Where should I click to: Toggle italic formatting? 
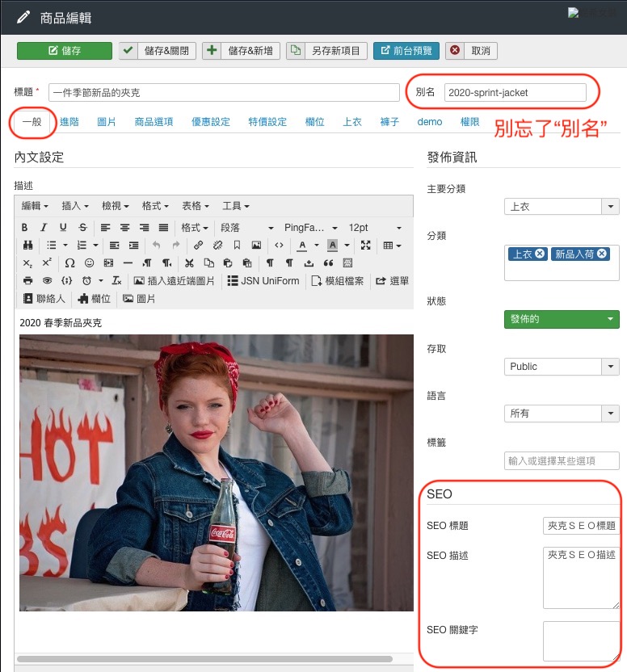[44, 228]
